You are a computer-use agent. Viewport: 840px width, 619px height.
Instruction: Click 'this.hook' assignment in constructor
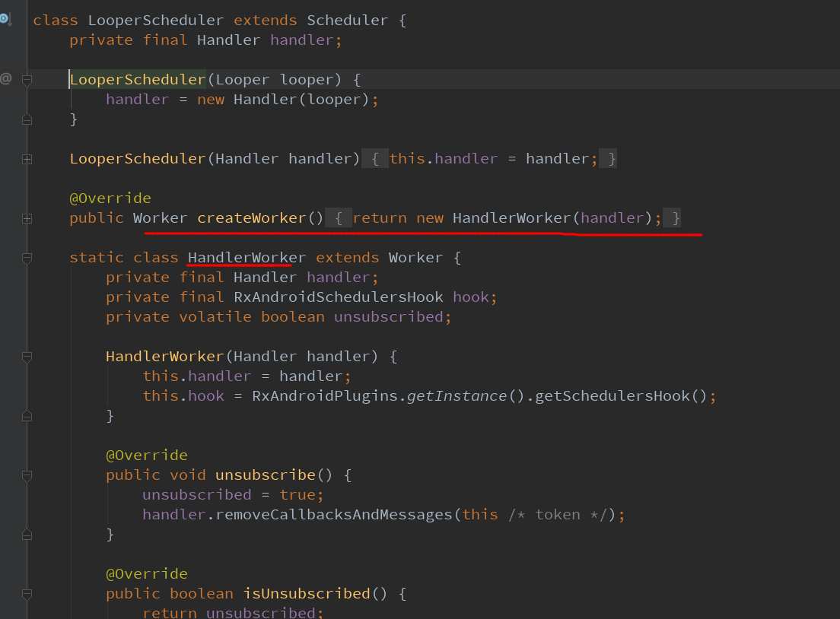(x=183, y=396)
